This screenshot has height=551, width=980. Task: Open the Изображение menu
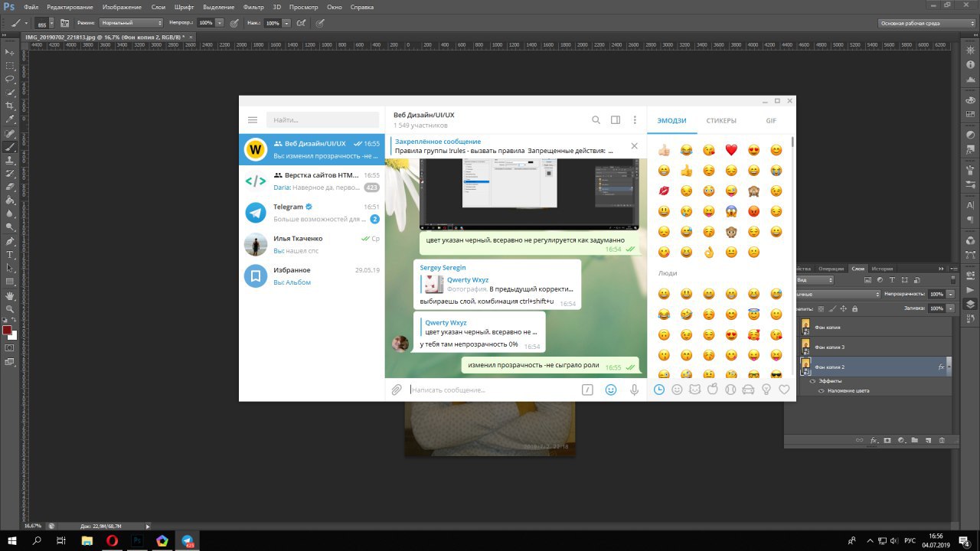[122, 7]
